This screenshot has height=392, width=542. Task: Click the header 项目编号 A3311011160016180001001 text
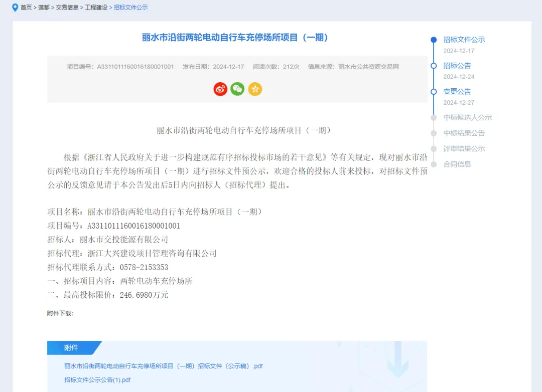(x=120, y=67)
